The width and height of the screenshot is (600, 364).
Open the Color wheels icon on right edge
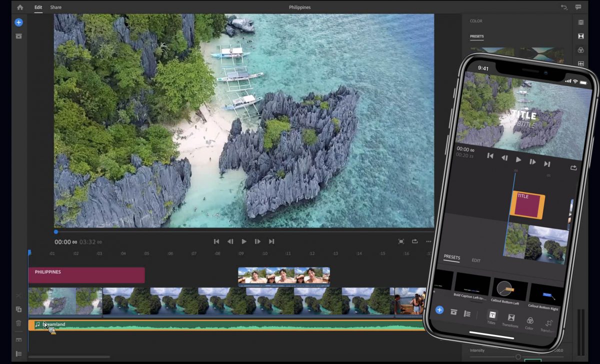[x=581, y=50]
